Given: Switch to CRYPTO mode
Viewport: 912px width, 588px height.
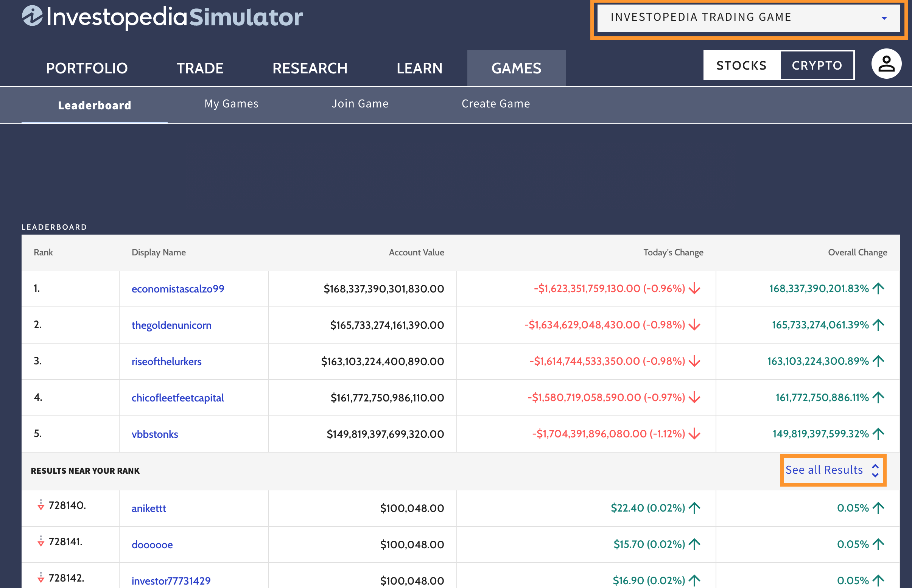Looking at the screenshot, I should (x=817, y=65).
